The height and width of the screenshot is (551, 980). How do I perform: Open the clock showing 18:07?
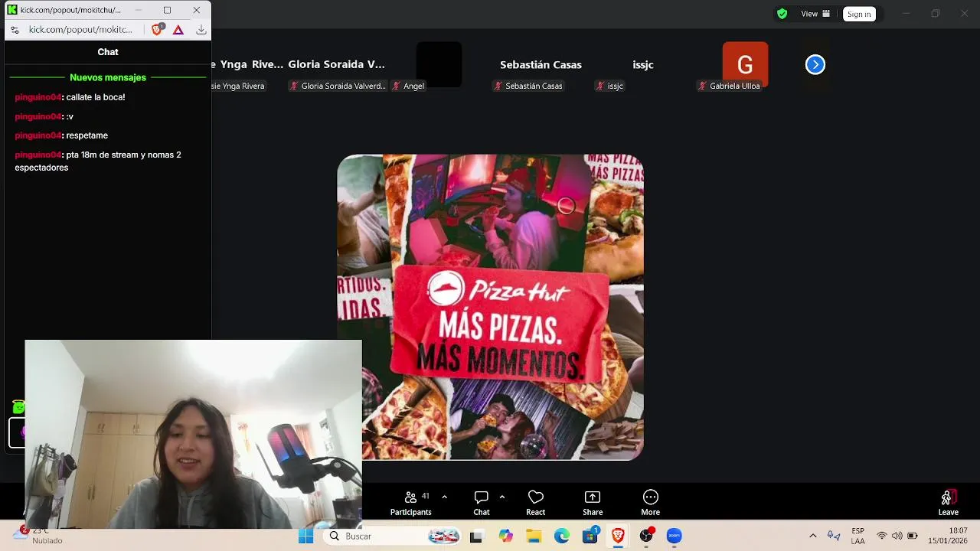pyautogui.click(x=948, y=536)
